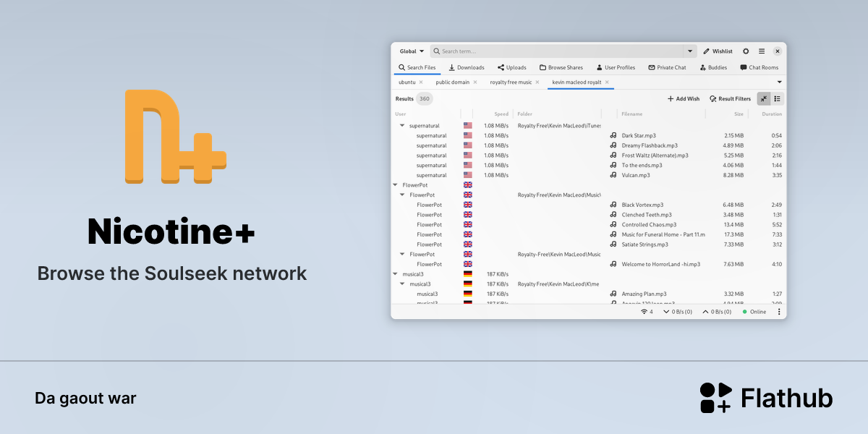The image size is (868, 434).
Task: Open the User Profiles tab
Action: 616,67
